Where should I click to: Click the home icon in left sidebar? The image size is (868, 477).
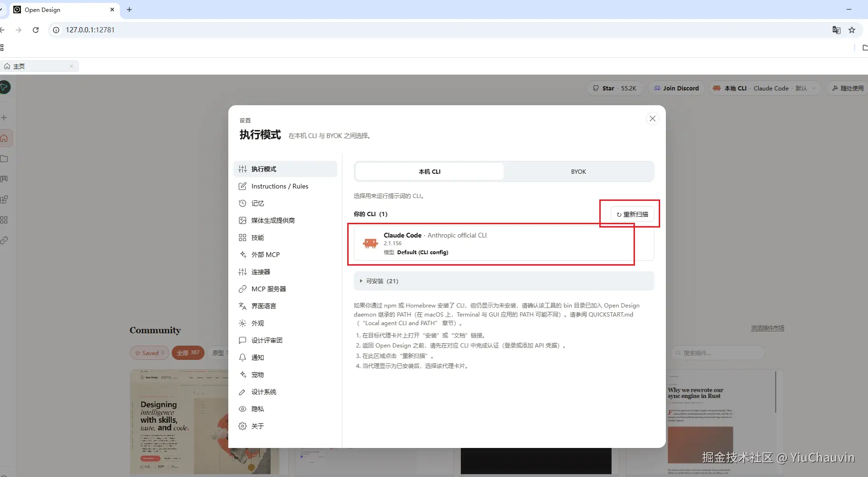tap(4, 139)
